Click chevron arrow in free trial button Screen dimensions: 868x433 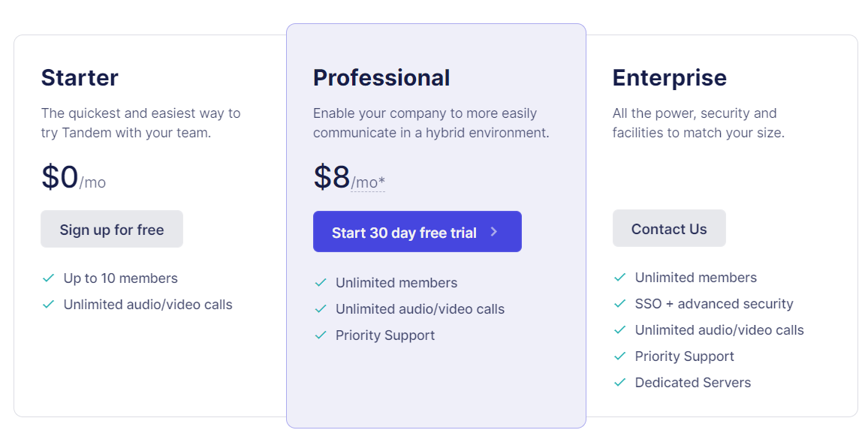point(494,232)
